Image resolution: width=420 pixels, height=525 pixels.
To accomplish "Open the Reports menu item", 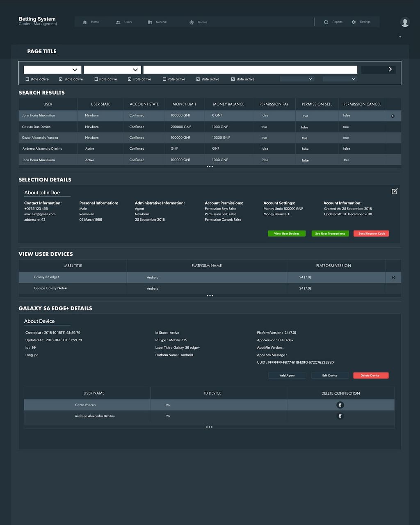I will (x=333, y=22).
